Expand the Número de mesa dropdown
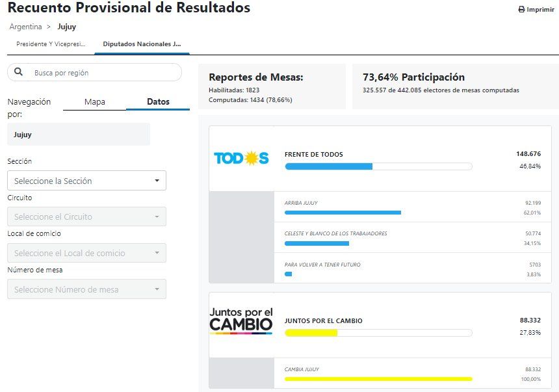This screenshot has width=559, height=392. point(86,289)
